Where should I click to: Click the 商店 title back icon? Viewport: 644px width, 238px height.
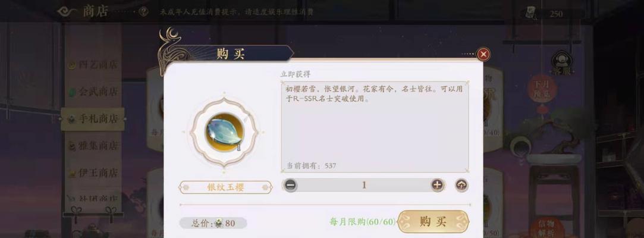coord(68,11)
